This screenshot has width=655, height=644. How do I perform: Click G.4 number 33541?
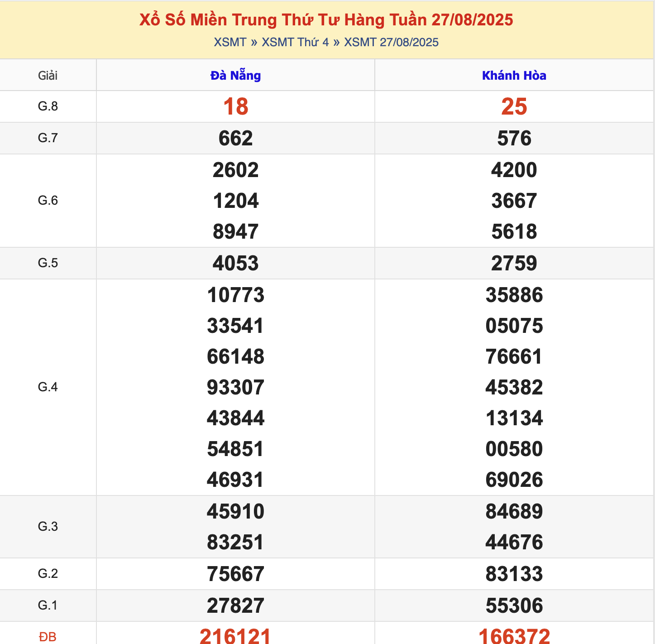pos(235,326)
